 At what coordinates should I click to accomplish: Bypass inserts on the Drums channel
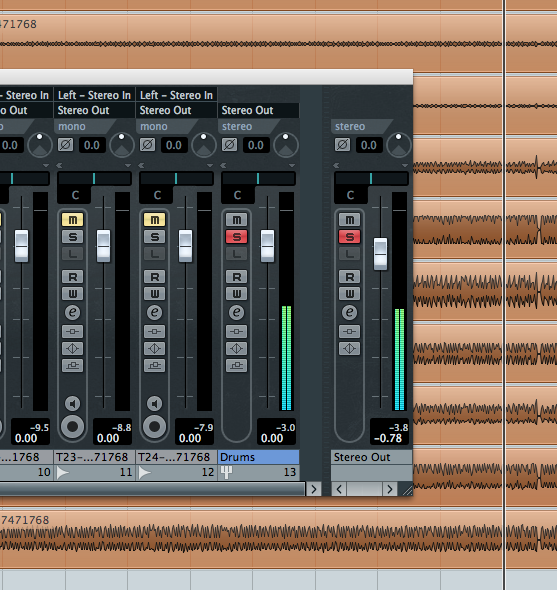coord(237,331)
